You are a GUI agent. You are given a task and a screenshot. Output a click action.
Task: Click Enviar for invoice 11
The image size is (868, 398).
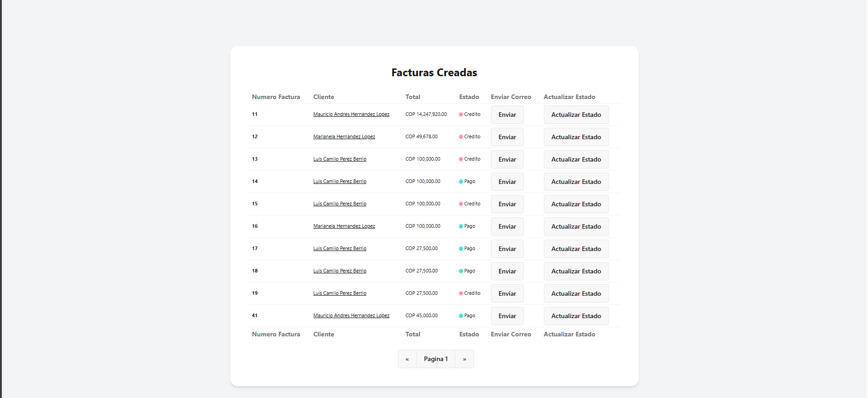tap(507, 115)
